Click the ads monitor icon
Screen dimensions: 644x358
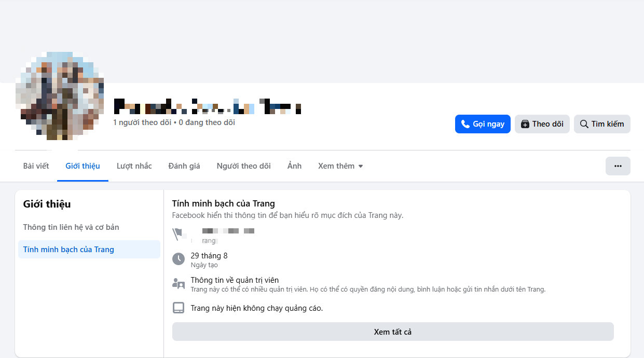(179, 308)
